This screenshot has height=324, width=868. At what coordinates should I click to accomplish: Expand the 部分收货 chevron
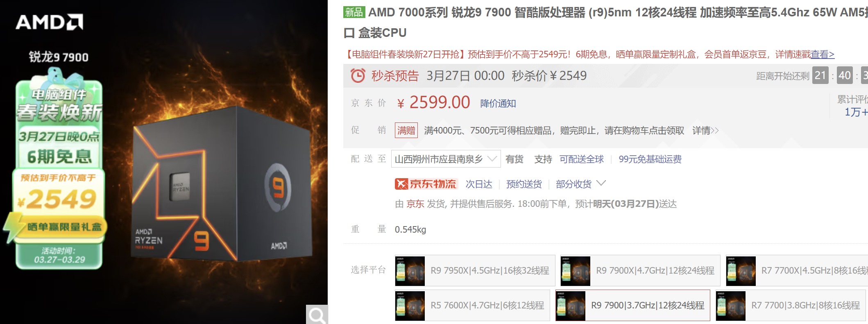601,184
